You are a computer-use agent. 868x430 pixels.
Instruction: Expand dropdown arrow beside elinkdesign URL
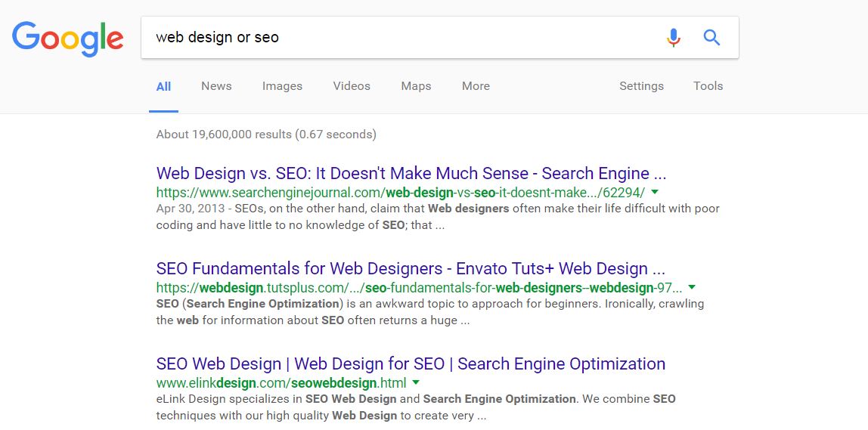point(416,382)
